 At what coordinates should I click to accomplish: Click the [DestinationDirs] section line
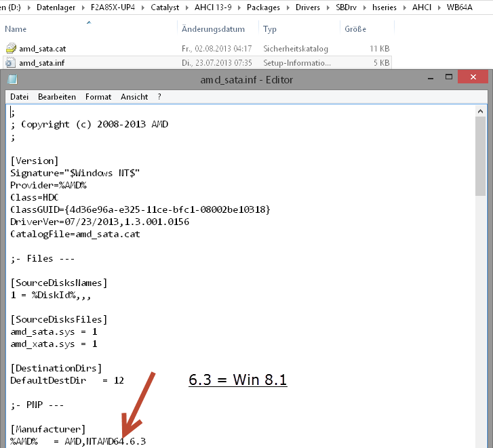[x=56, y=368]
